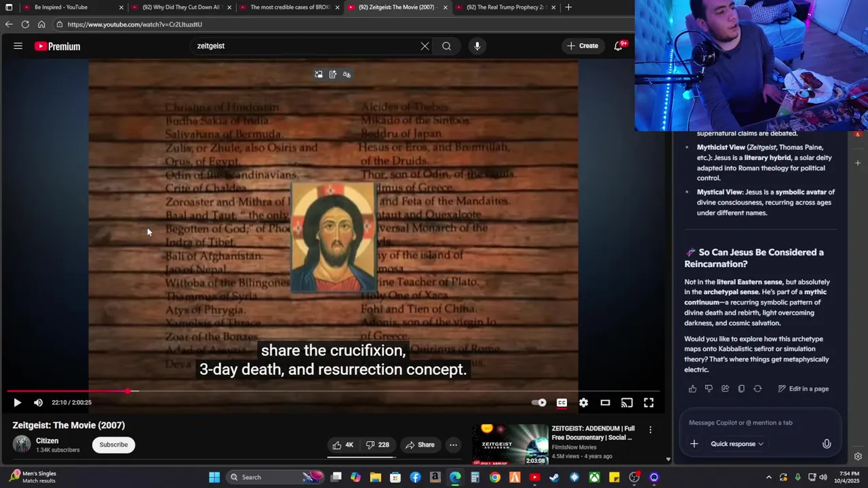Cast the video to a TV

[x=627, y=403]
